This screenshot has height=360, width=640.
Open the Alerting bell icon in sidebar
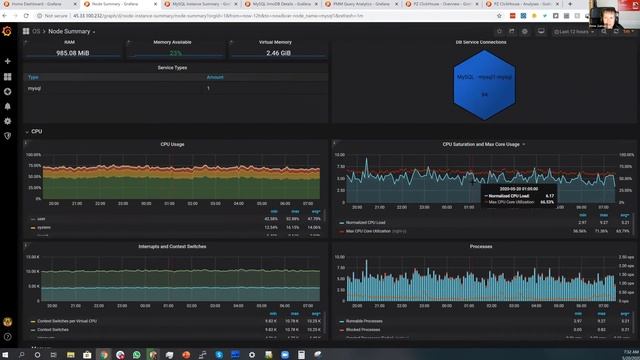click(7, 106)
